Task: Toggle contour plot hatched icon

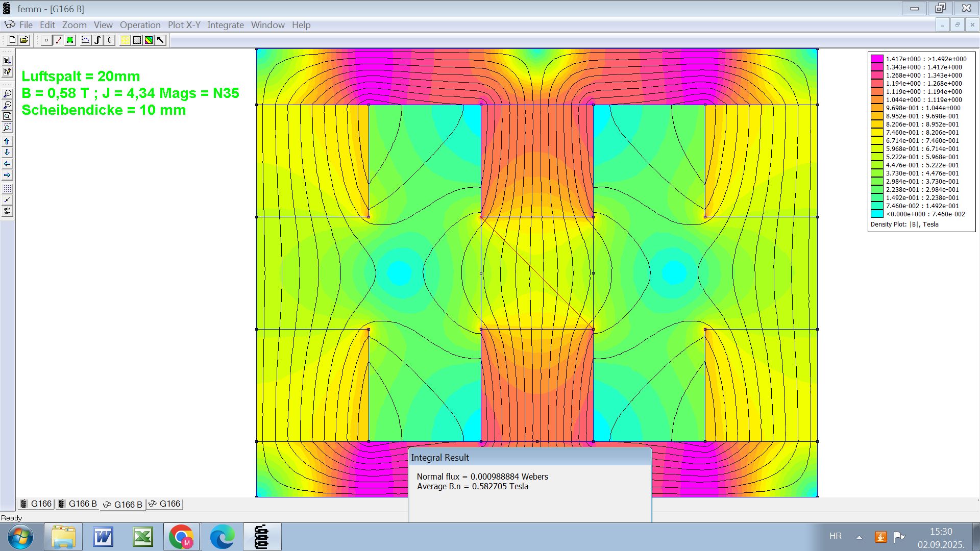Action: point(137,40)
